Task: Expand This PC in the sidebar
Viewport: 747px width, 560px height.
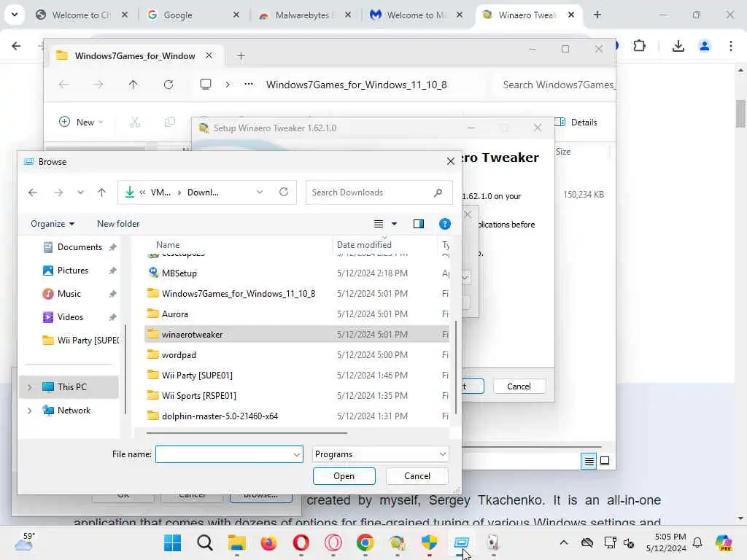Action: tap(29, 387)
